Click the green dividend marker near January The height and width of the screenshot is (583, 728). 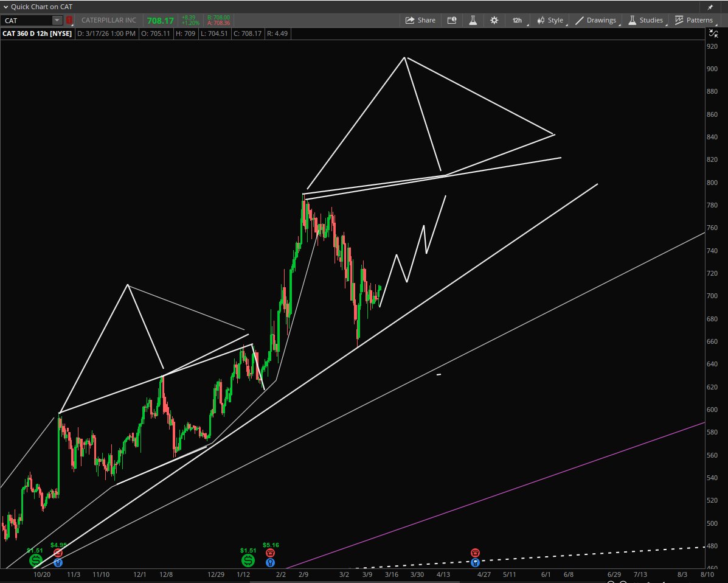pos(248,560)
